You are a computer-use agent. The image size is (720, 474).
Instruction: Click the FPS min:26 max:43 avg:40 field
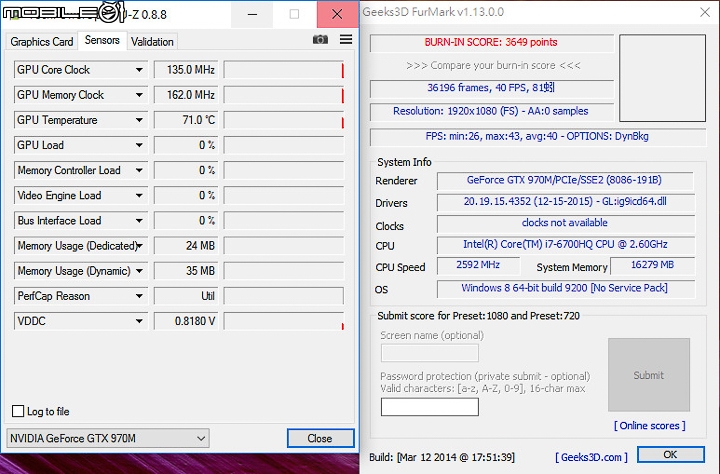click(x=538, y=137)
